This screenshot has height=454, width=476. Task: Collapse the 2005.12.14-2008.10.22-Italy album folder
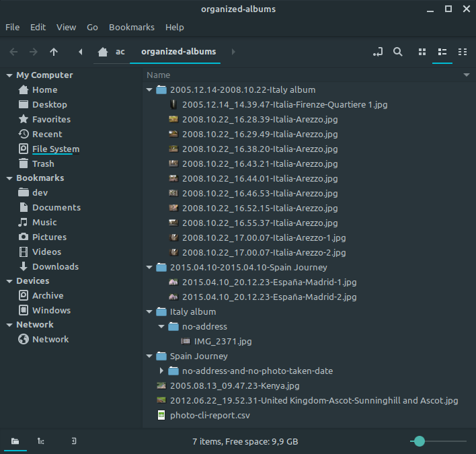pyautogui.click(x=149, y=90)
